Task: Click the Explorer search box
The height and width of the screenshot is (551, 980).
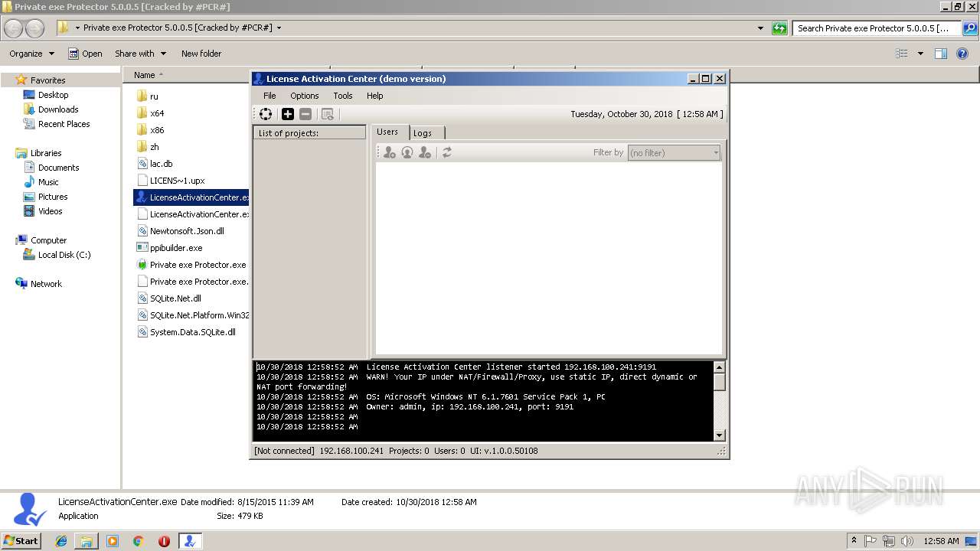Action: click(x=877, y=28)
